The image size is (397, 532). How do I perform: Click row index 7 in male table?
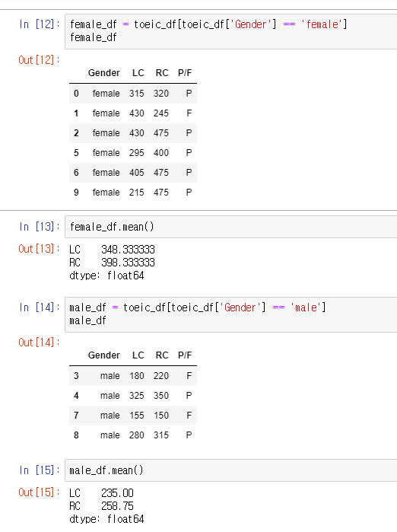[76, 416]
